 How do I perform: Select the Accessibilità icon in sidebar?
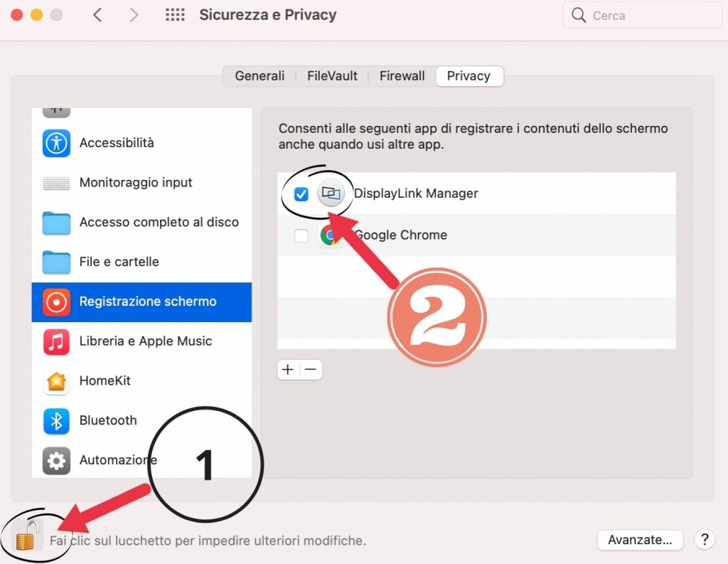click(56, 143)
